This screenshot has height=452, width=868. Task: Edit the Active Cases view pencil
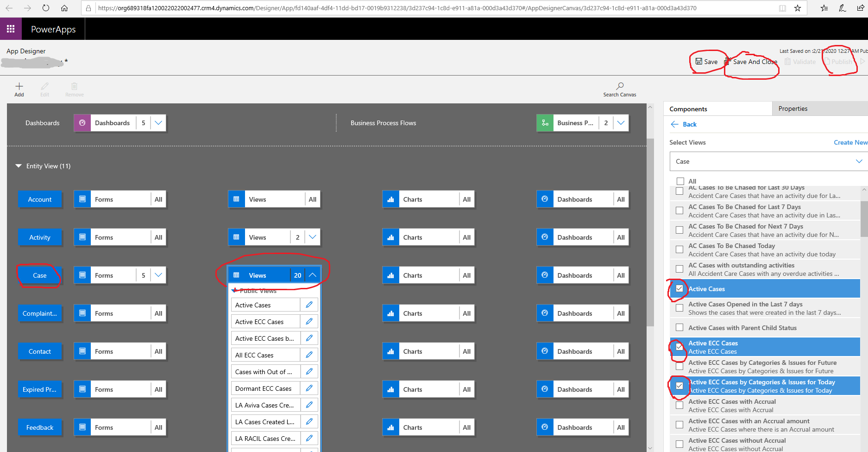tap(309, 305)
